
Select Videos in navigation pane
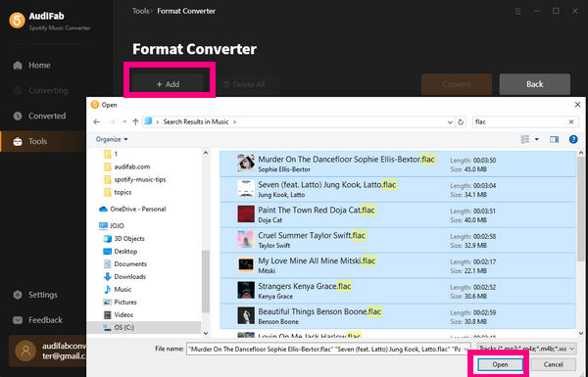click(x=119, y=315)
